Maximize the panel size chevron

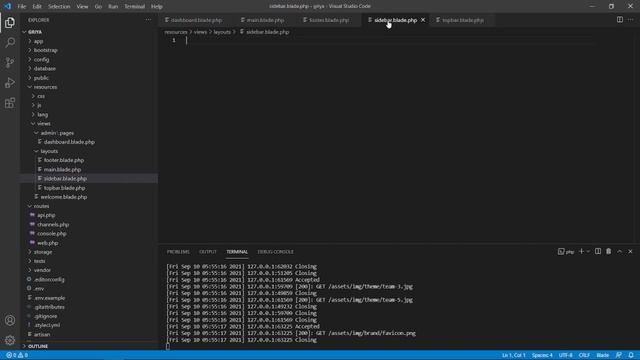point(620,251)
